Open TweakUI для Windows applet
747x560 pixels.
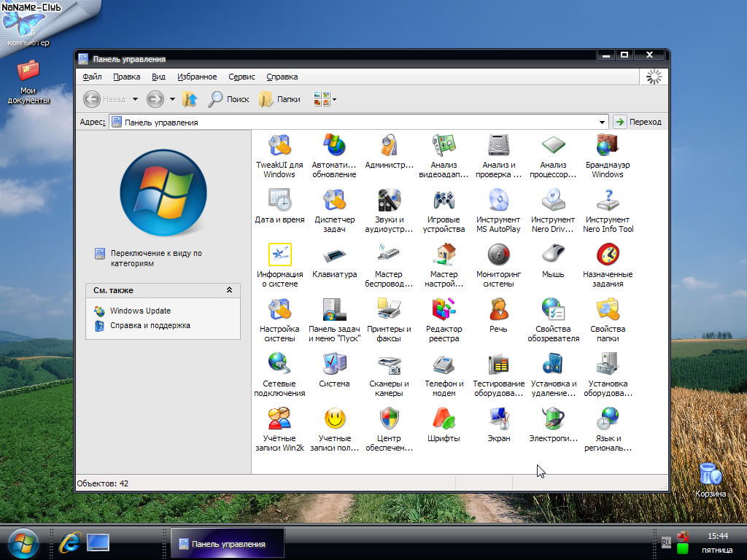279,156
